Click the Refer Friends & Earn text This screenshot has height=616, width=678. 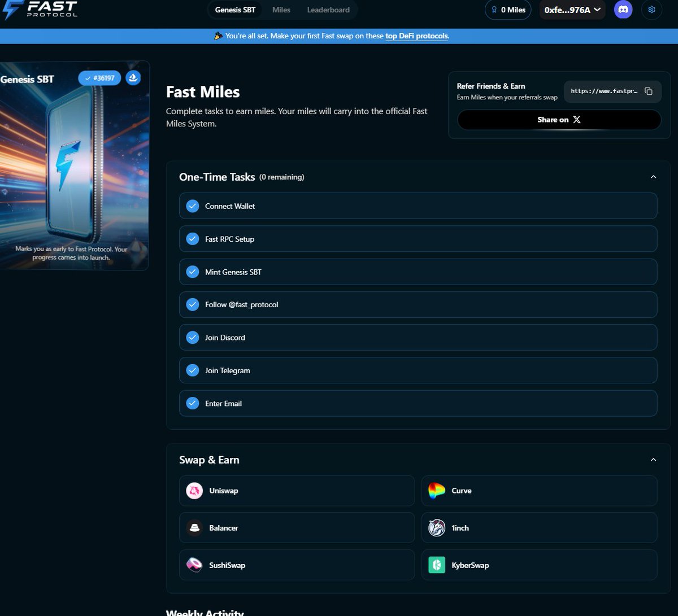(491, 86)
